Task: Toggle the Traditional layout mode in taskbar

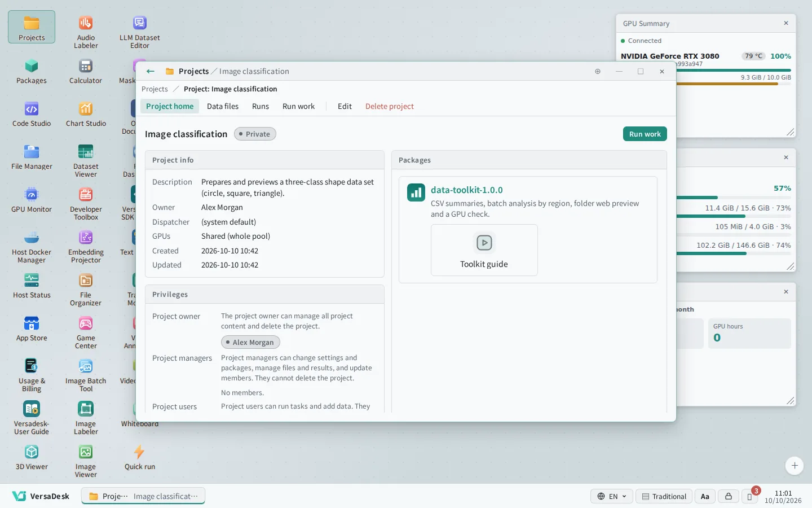Action: coord(664,496)
